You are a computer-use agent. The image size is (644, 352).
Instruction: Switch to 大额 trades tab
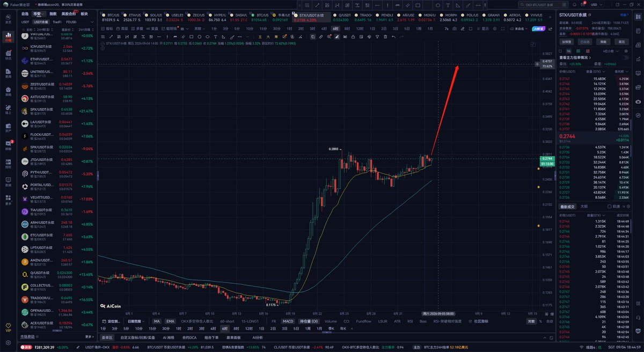point(584,206)
